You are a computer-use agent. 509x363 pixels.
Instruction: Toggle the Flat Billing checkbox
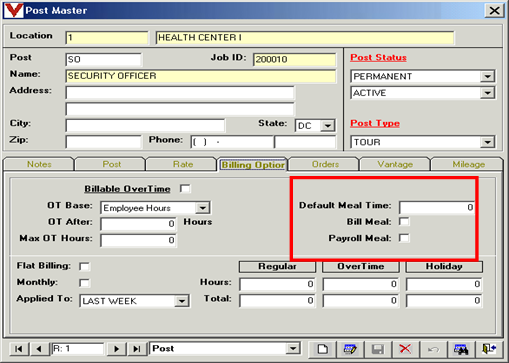84,266
